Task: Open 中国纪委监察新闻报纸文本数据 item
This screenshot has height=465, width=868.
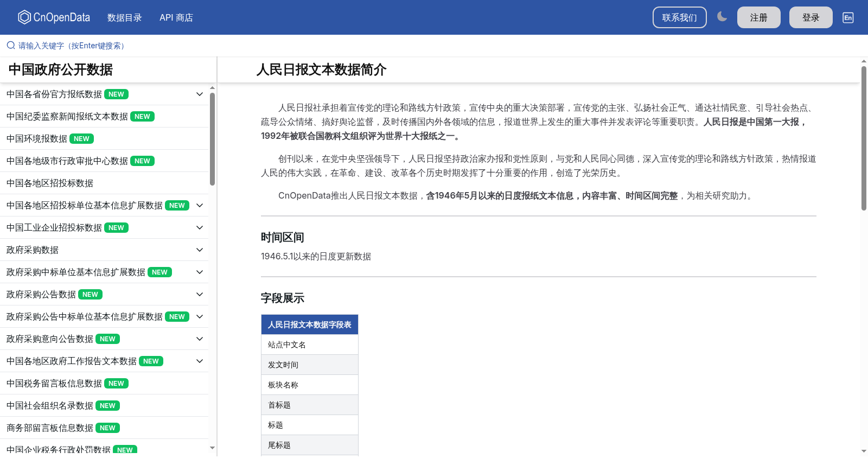Action: coord(104,117)
